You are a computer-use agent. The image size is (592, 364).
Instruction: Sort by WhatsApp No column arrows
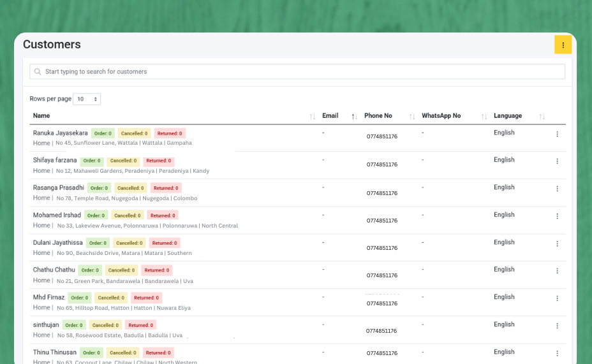(484, 117)
